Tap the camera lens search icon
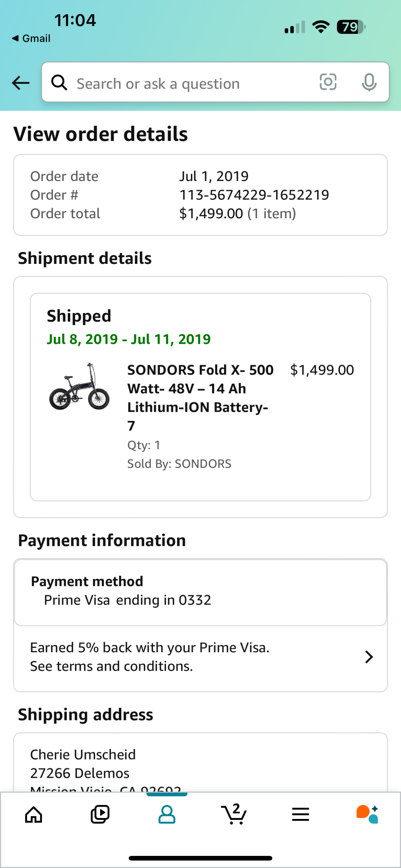 pyautogui.click(x=328, y=82)
